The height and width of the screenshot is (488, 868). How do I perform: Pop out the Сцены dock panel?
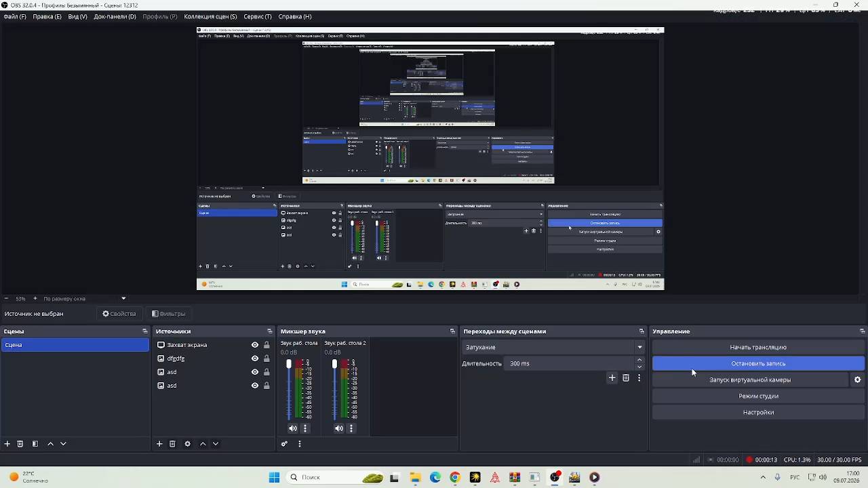(x=144, y=331)
